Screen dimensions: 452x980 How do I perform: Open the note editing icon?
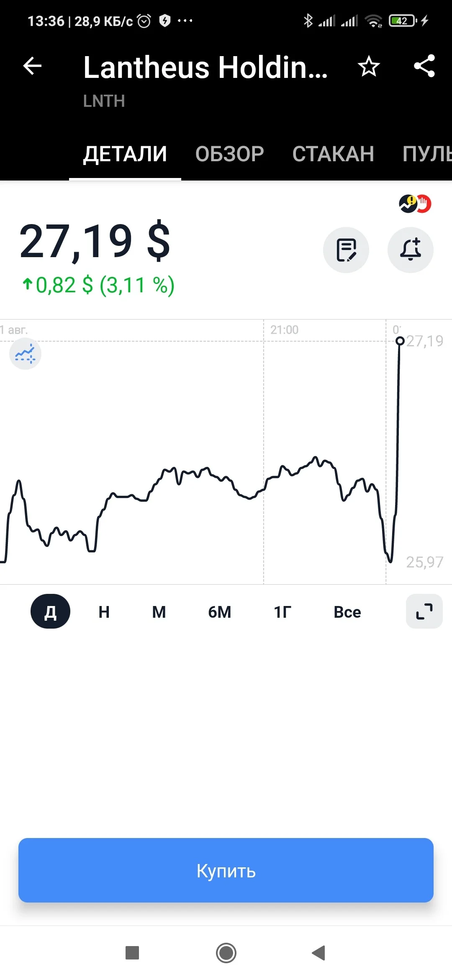tap(346, 250)
